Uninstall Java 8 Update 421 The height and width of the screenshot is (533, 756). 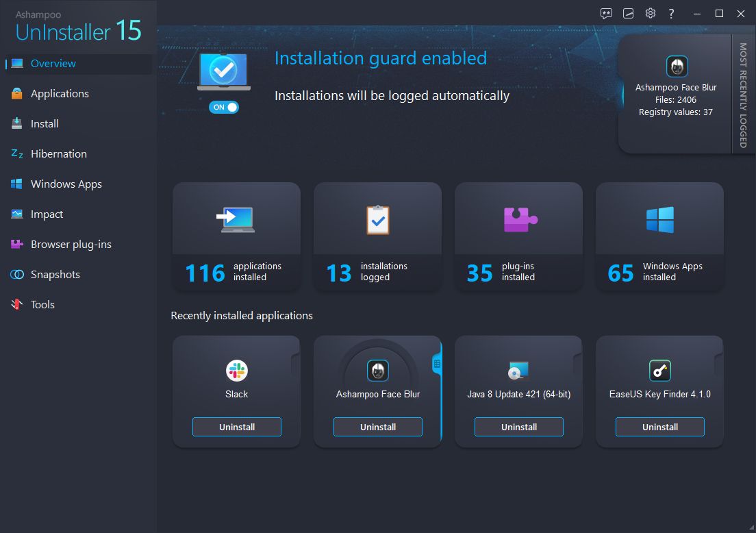[x=518, y=426]
